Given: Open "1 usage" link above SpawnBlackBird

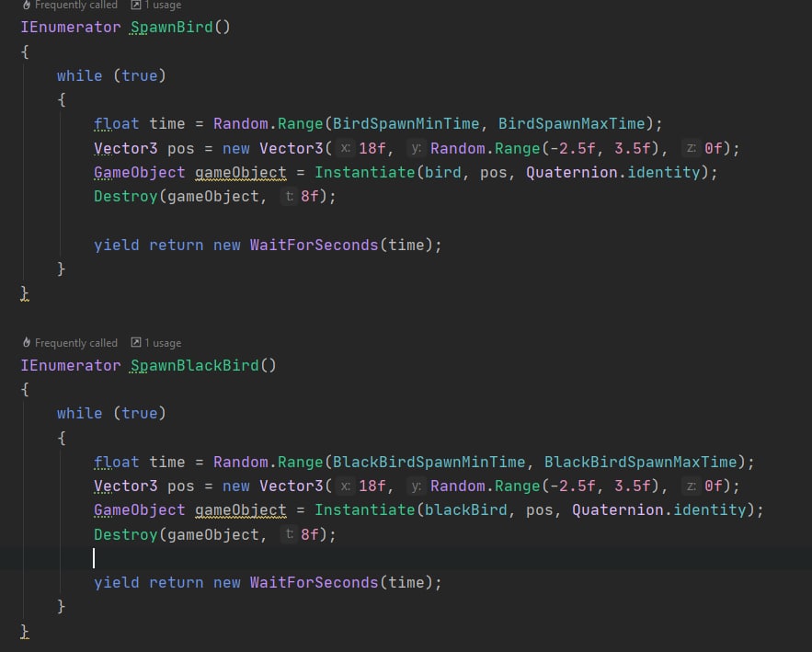Looking at the screenshot, I should tap(163, 343).
